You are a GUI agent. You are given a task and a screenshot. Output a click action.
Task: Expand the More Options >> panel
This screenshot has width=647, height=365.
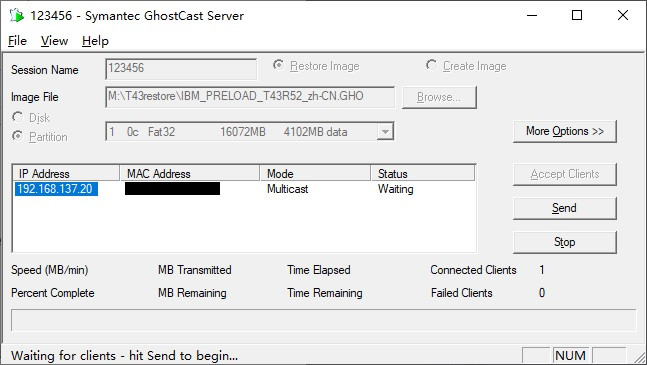pyautogui.click(x=564, y=132)
